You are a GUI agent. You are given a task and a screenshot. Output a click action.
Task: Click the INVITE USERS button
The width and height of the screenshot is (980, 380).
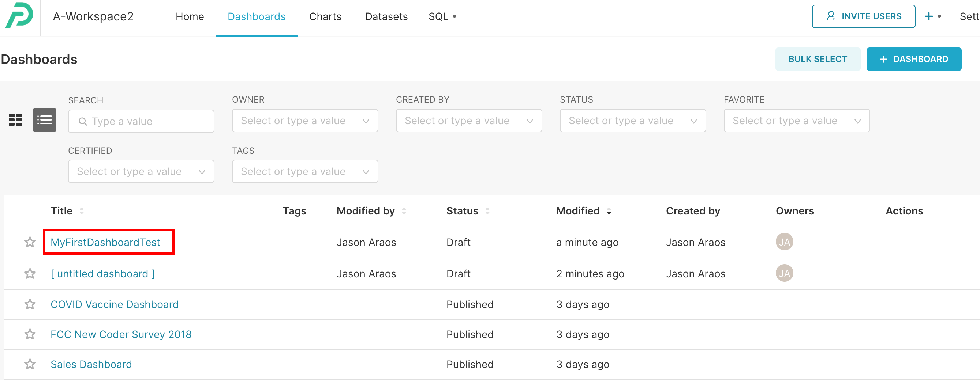(864, 16)
